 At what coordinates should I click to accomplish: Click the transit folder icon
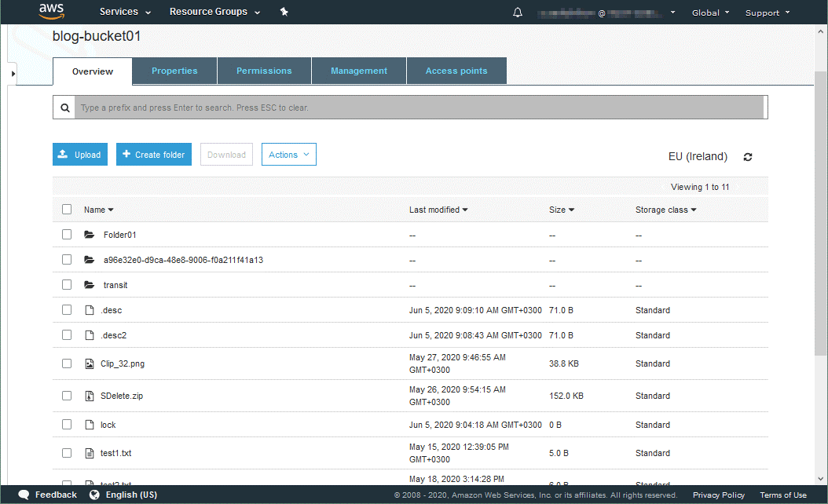click(x=90, y=285)
